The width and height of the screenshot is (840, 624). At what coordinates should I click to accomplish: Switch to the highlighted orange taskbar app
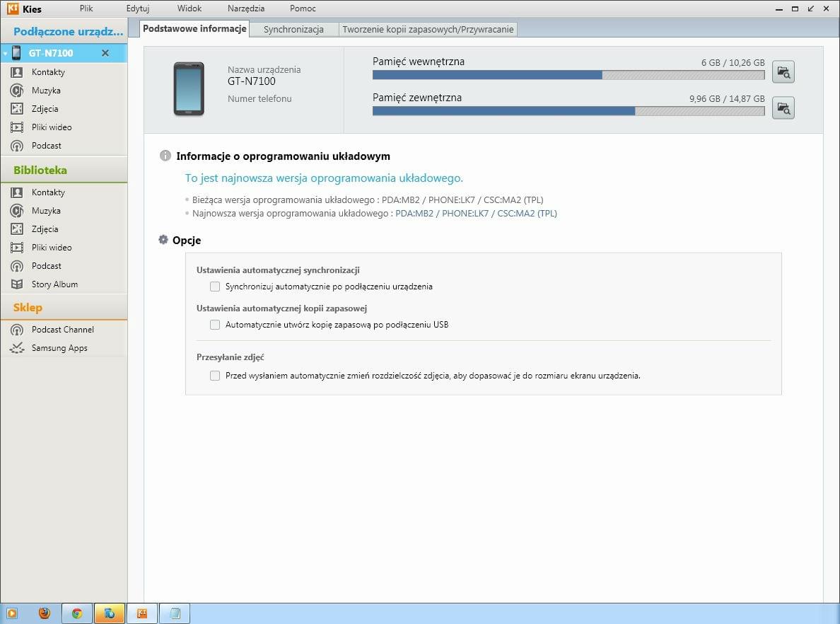pos(110,613)
